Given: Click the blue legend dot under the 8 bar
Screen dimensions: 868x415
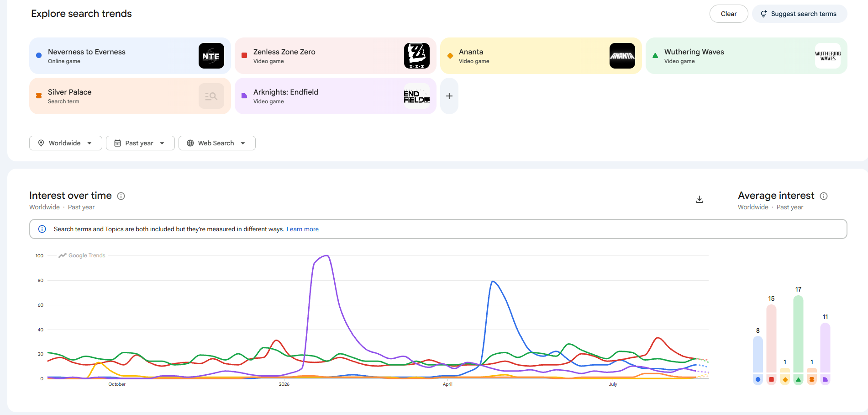Looking at the screenshot, I should [758, 379].
